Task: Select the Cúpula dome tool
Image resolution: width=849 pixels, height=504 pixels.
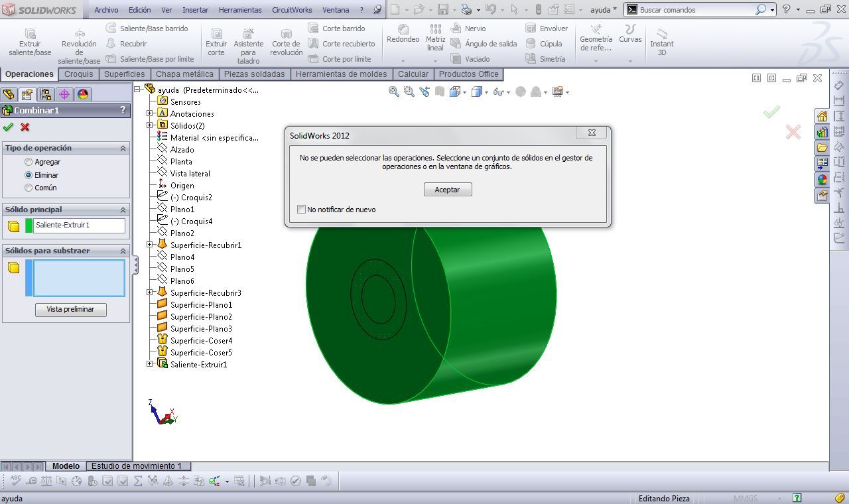Action: click(544, 44)
